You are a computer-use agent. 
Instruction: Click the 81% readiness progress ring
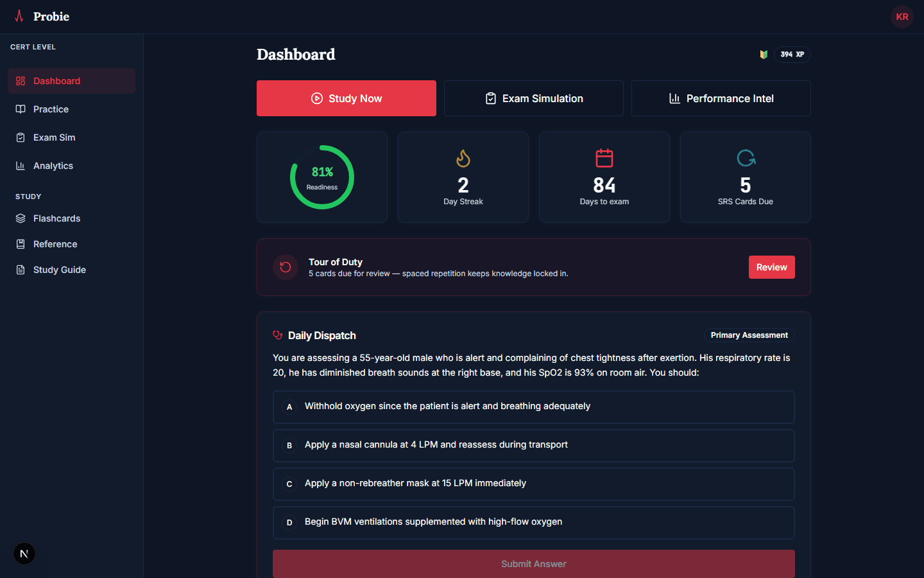321,177
